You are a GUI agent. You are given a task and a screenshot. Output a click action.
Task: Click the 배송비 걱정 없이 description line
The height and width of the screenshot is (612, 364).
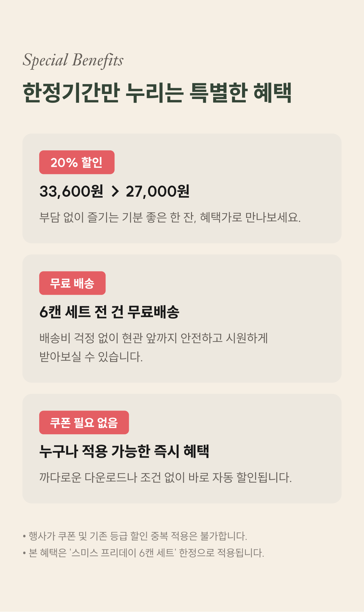[x=154, y=338]
